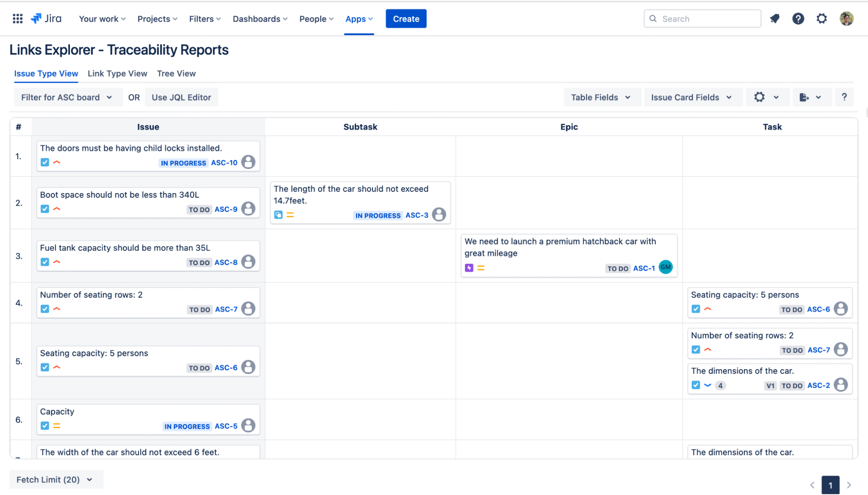Viewport: 868px width, 495px height.
Task: Open the Jira help icon
Action: click(x=798, y=19)
